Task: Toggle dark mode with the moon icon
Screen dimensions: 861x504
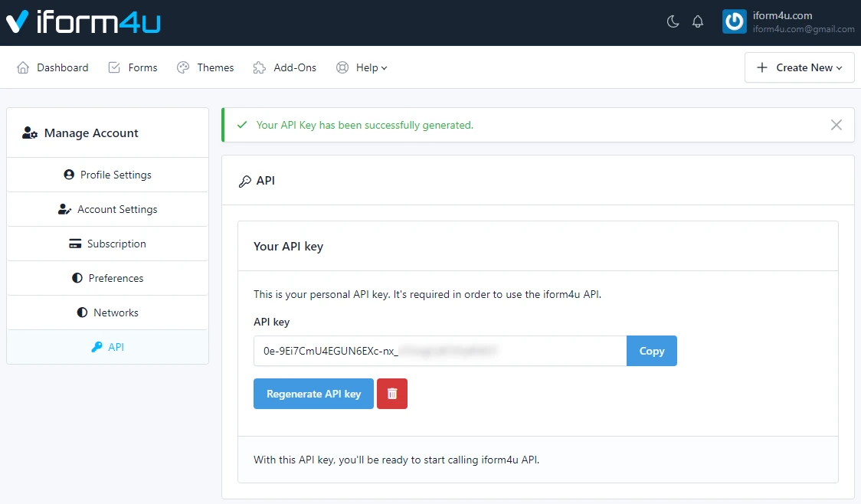Action: click(x=673, y=21)
